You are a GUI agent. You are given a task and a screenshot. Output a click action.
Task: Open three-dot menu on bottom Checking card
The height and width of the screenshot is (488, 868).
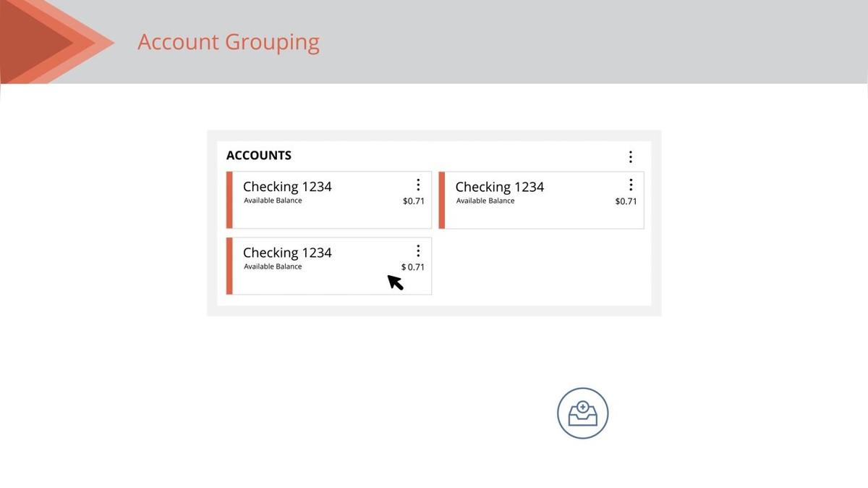[x=418, y=251]
